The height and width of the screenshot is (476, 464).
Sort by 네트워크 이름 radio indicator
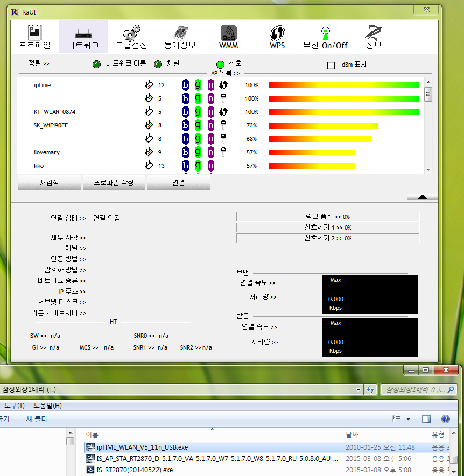click(x=97, y=64)
